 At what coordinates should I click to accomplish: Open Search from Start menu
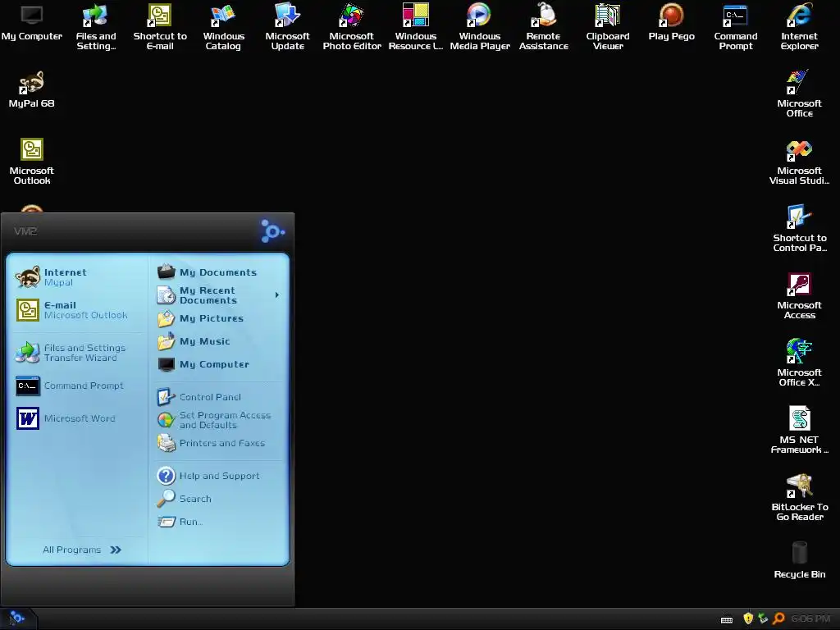pos(218,499)
